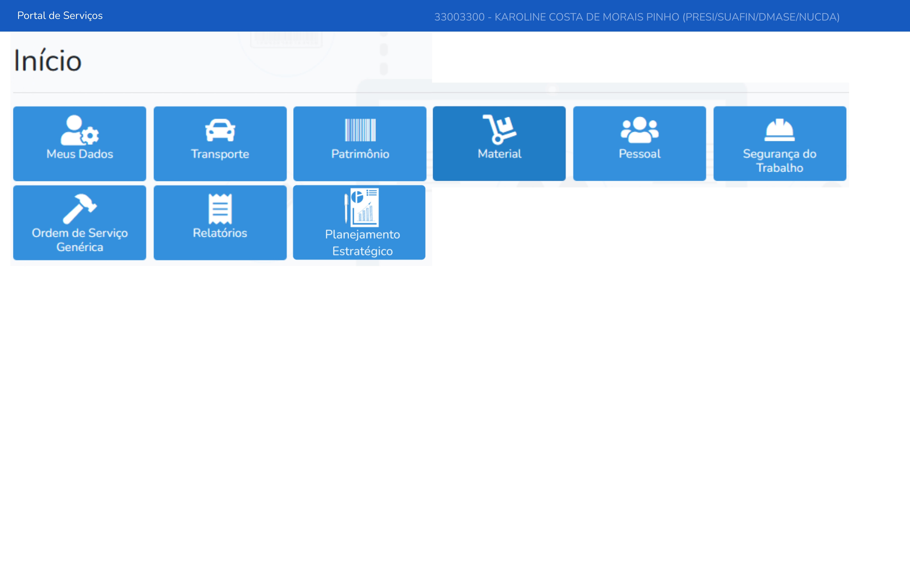Viewport: 910px width, 588px height.
Task: Click the Portal de Serviços header link
Action: click(x=60, y=16)
